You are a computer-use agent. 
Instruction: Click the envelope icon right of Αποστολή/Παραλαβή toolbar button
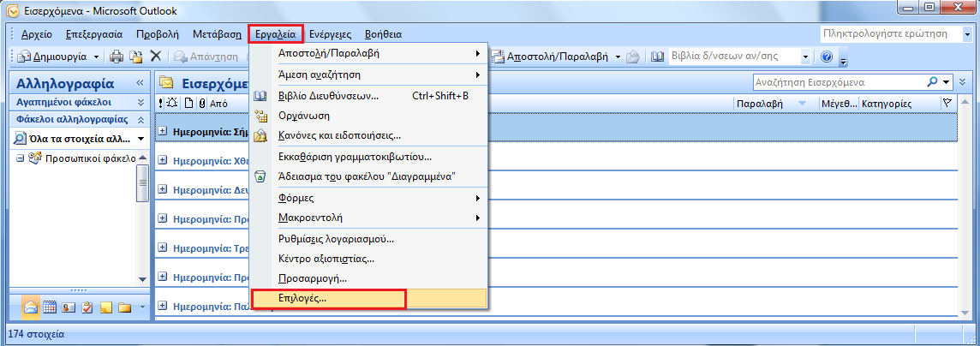coord(632,57)
